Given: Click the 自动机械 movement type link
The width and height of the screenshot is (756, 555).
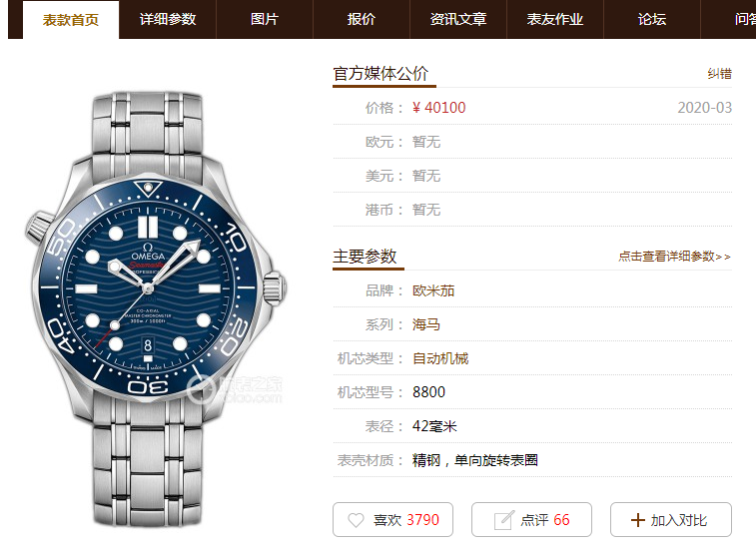Looking at the screenshot, I should (x=440, y=358).
